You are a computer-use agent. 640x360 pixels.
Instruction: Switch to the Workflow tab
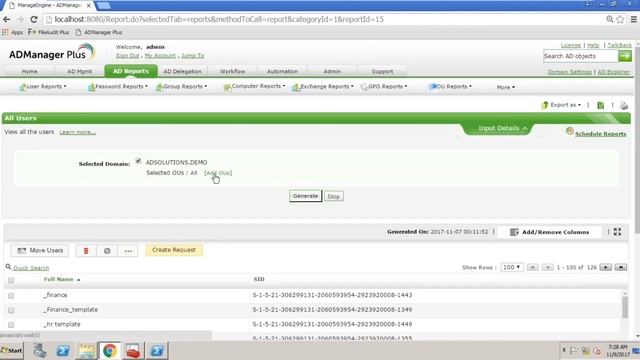[233, 71]
